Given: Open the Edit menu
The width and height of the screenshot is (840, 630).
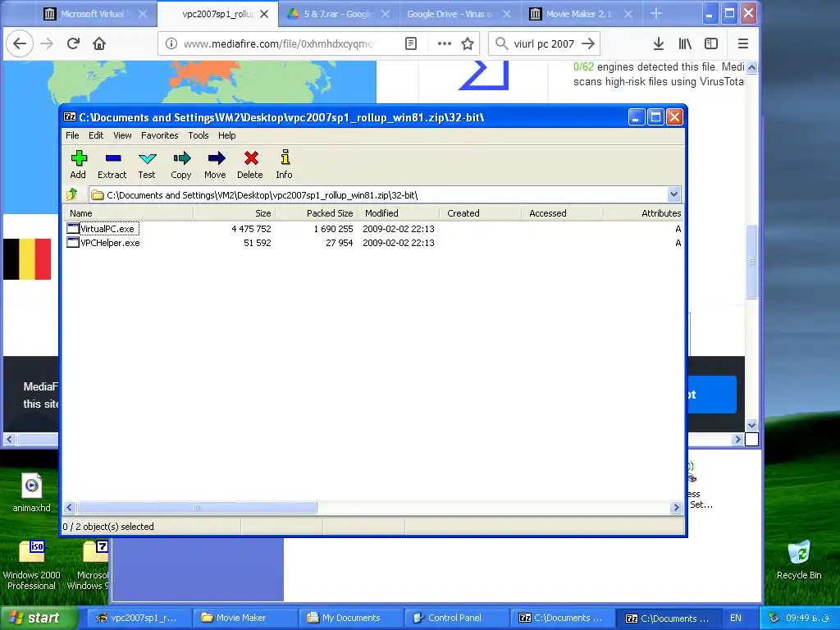Looking at the screenshot, I should [x=96, y=135].
